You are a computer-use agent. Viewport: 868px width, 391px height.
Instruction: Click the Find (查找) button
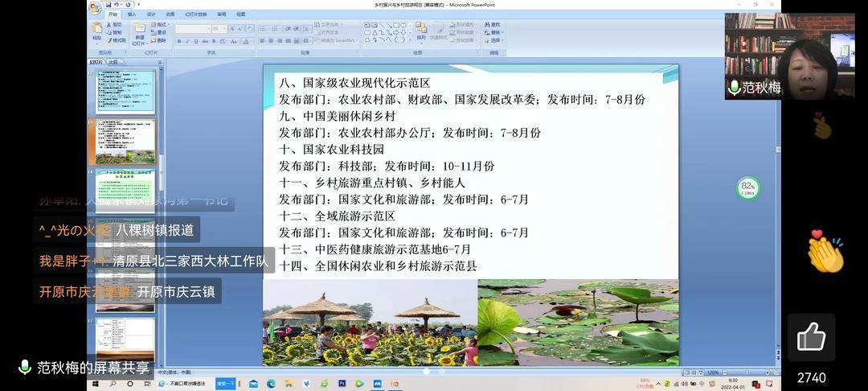click(x=492, y=24)
